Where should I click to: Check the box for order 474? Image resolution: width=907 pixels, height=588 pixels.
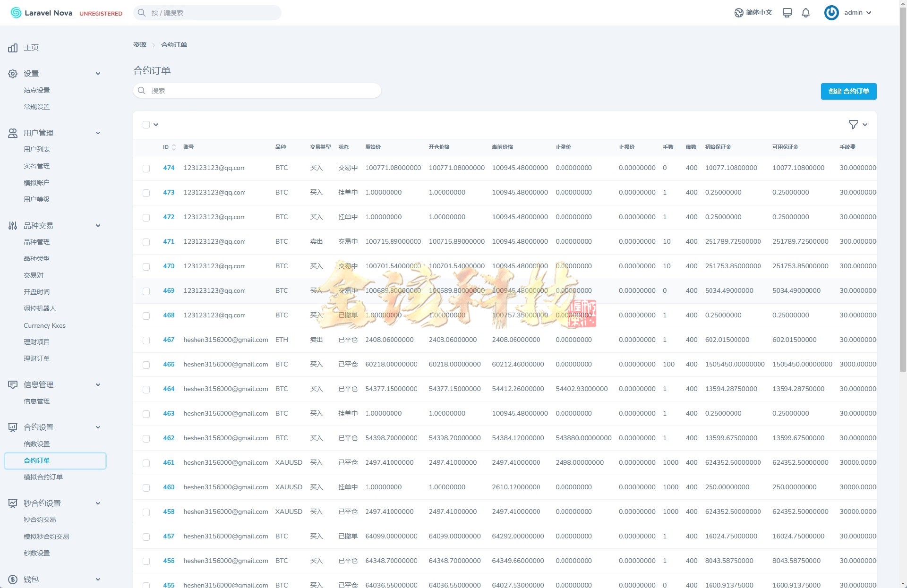point(146,169)
